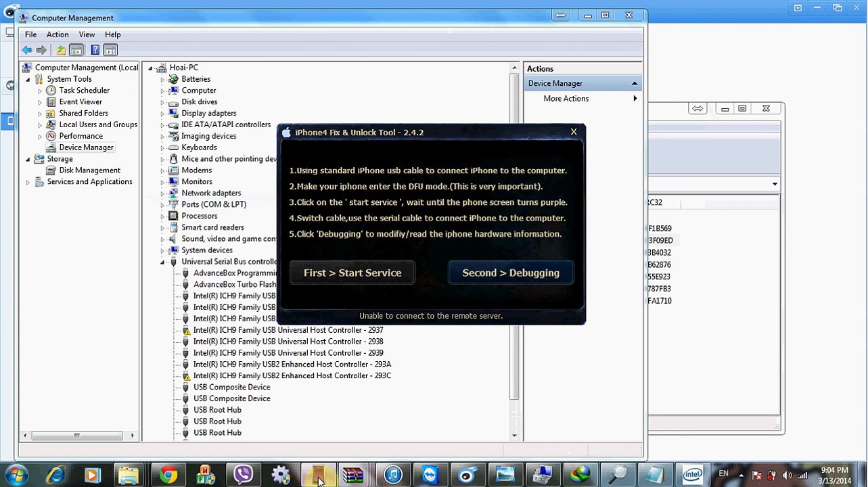Collapse the System Tools tree node
Viewport: 868px width, 487px height.
(x=28, y=79)
